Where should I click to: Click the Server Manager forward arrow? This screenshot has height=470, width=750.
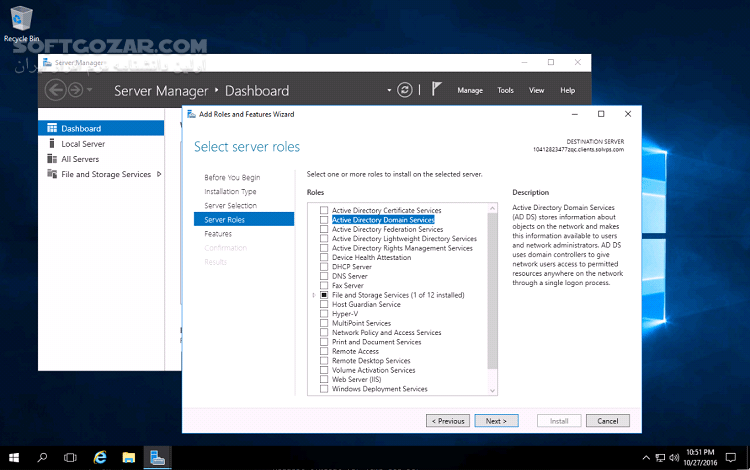[x=76, y=90]
